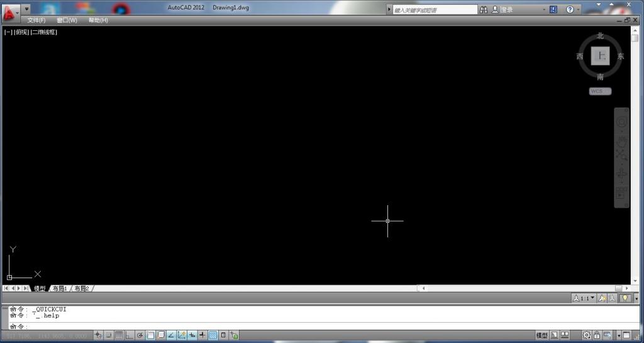644x343 pixels.
Task: Toggle Ortho Mode in status bar
Action: [x=130, y=335]
